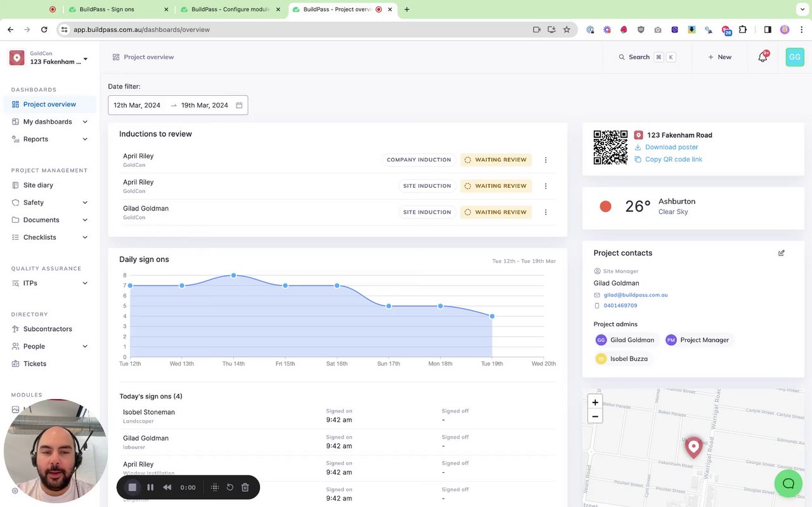Restart the recording with the circular arrow
Viewport: 812px width, 507px height.
click(x=230, y=487)
